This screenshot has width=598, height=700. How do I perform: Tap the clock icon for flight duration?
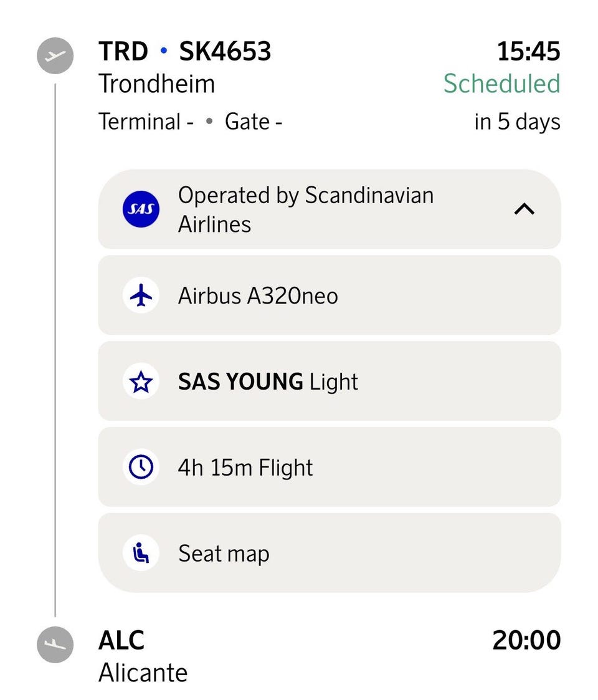coord(141,467)
